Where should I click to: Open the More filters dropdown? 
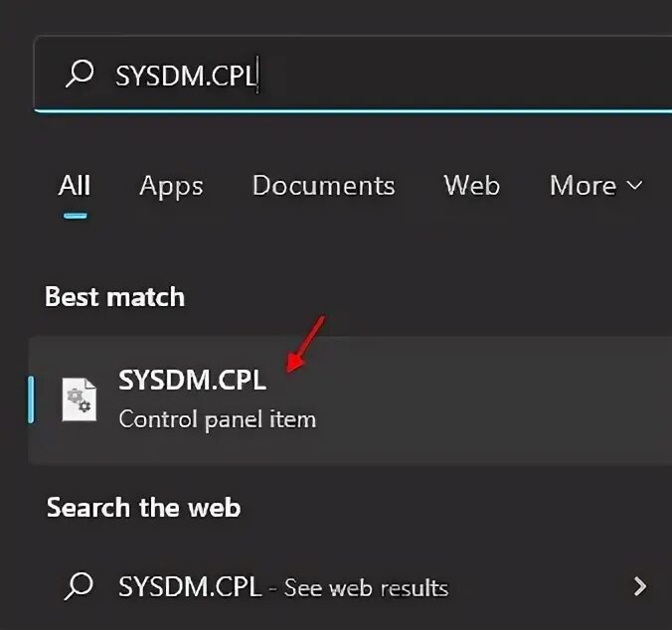click(585, 186)
